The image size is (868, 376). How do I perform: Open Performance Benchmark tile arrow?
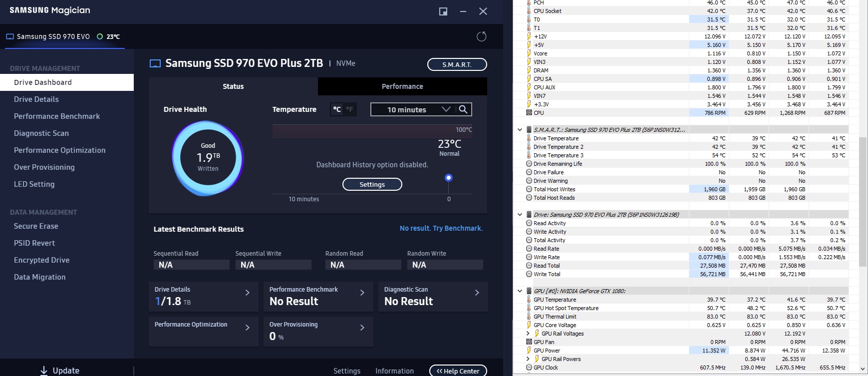pos(362,293)
